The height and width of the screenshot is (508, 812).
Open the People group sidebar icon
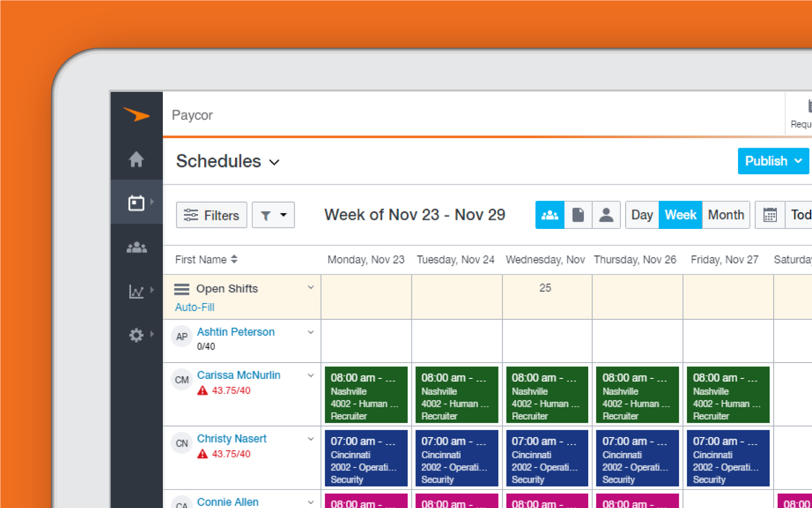pyautogui.click(x=136, y=247)
